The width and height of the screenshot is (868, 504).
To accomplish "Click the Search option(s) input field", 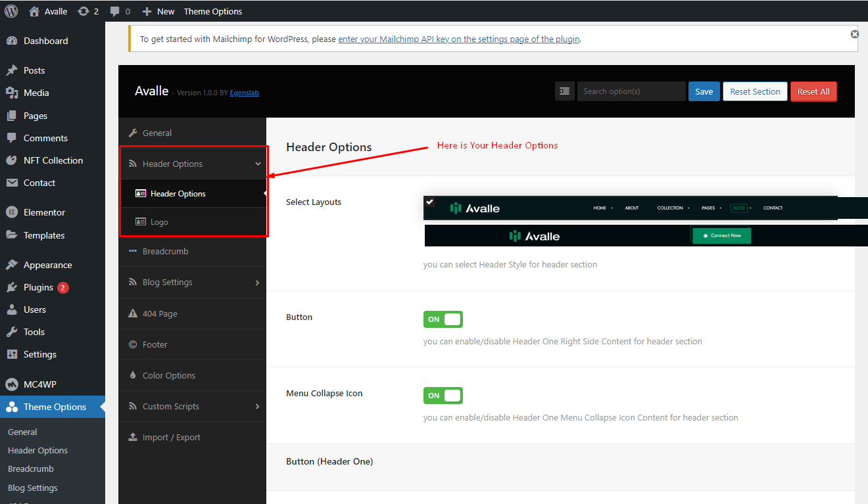I will click(631, 91).
